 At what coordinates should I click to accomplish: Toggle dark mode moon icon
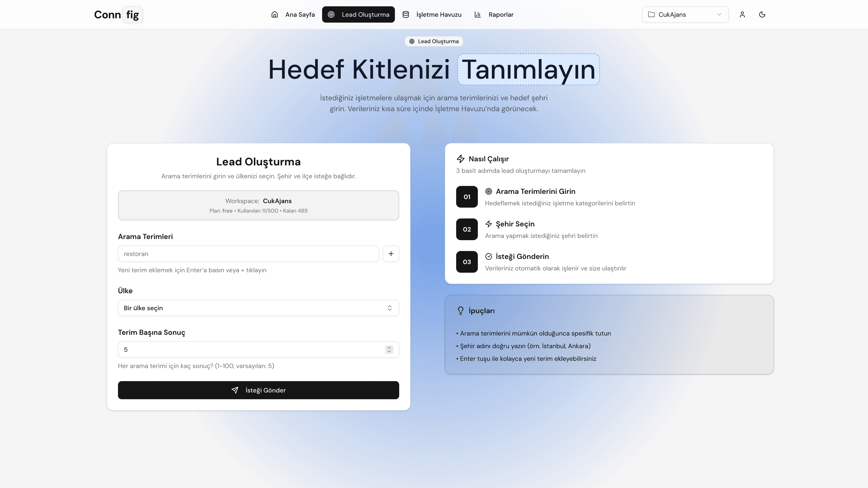762,14
